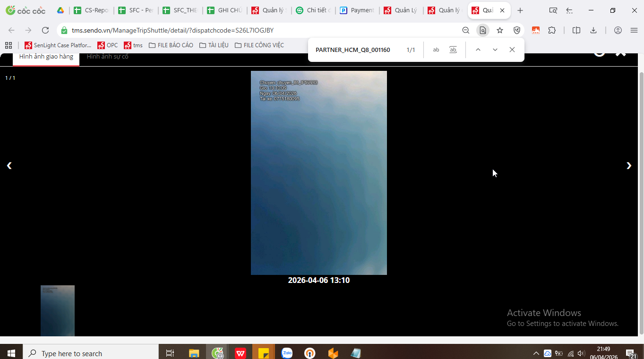Switch to the Hình ảnh sự cố tab

pos(108,57)
